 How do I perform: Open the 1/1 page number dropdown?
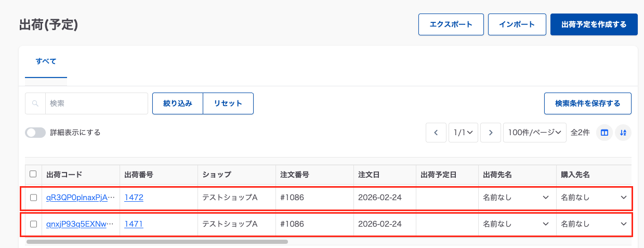(x=463, y=133)
